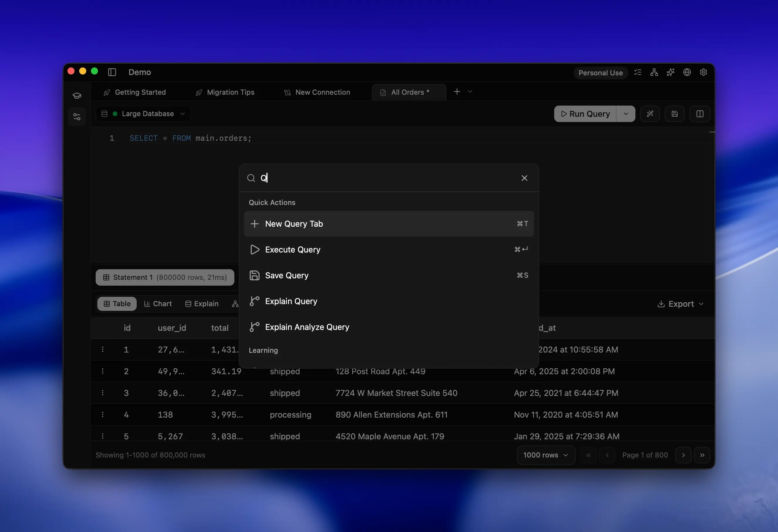Click the checklist icon in title bar
Viewport: 778px width, 532px height.
pyautogui.click(x=638, y=72)
